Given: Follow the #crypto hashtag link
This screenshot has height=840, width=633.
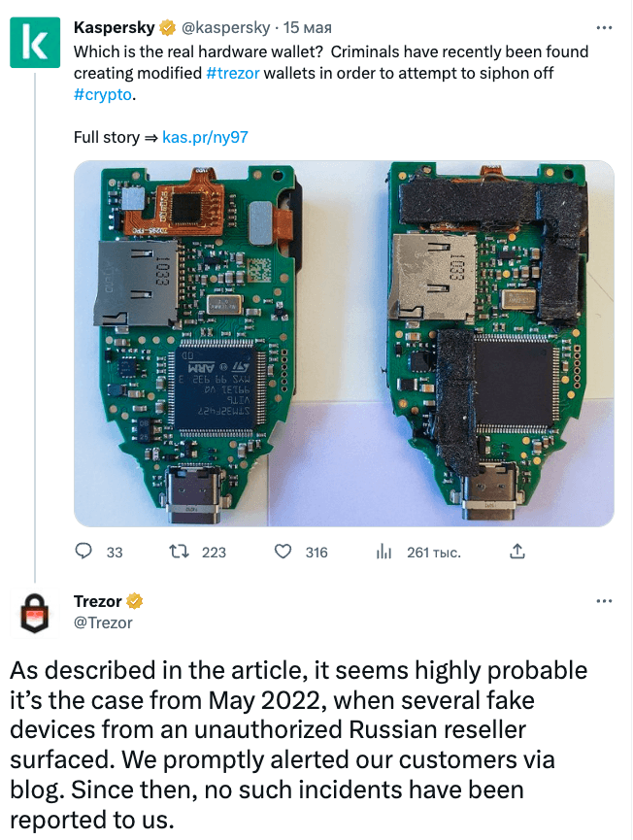Looking at the screenshot, I should pyautogui.click(x=102, y=95).
